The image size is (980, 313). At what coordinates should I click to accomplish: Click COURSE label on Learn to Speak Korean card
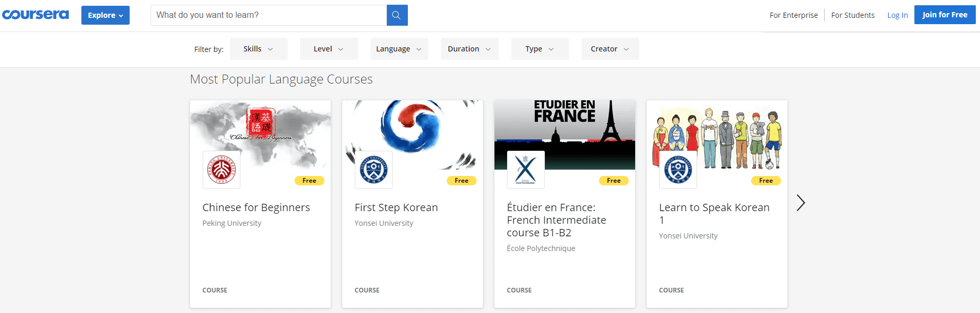pos(672,290)
